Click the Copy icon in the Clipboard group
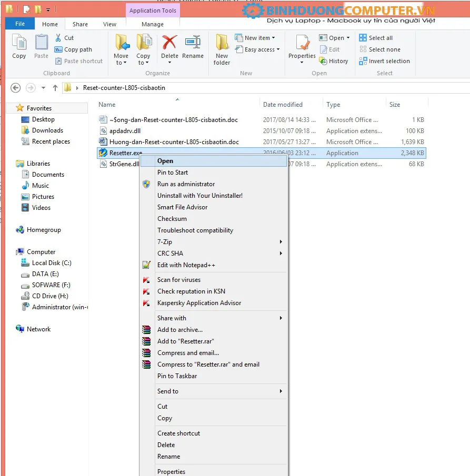Screen dimensions: 470x476 [19, 42]
